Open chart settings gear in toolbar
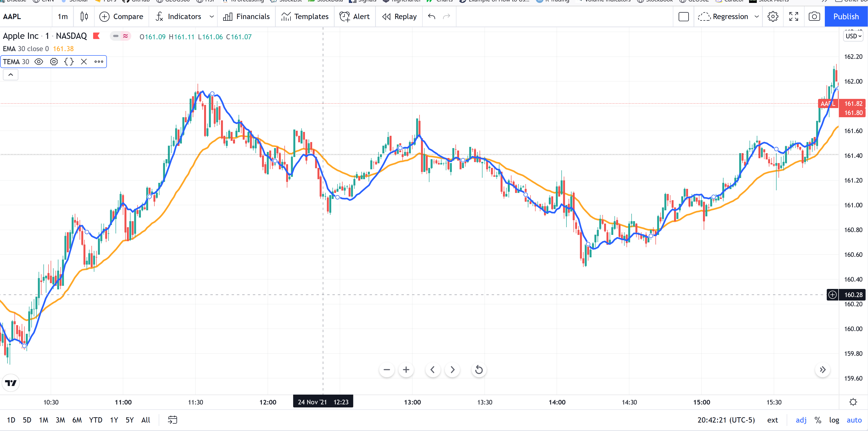The height and width of the screenshot is (431, 868). 773,16
